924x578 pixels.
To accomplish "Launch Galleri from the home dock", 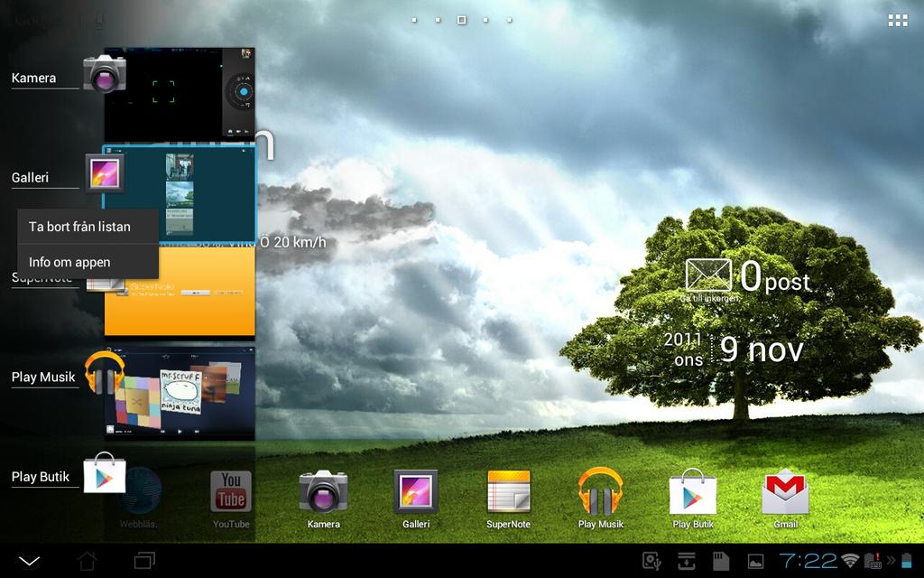I will tap(415, 499).
